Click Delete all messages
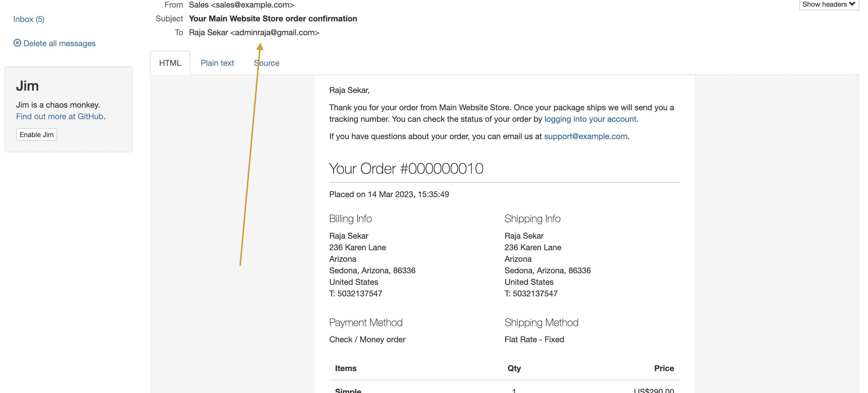Screen dimensions: 868x393 tap(60, 43)
